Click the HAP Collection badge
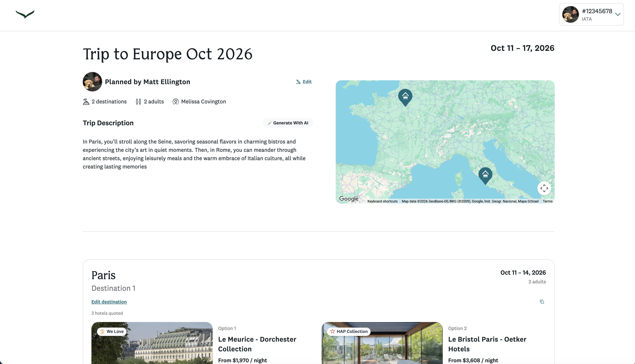The width and height of the screenshot is (635, 364). tap(349, 332)
